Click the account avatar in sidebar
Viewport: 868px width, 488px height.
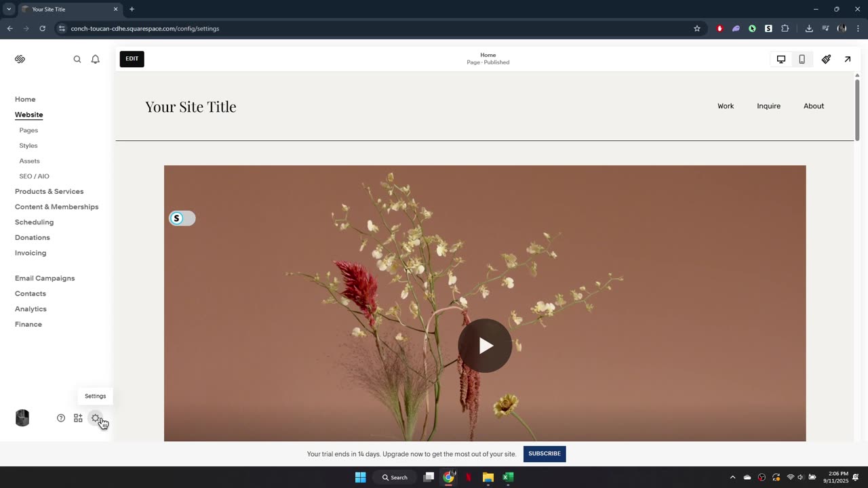(x=22, y=418)
